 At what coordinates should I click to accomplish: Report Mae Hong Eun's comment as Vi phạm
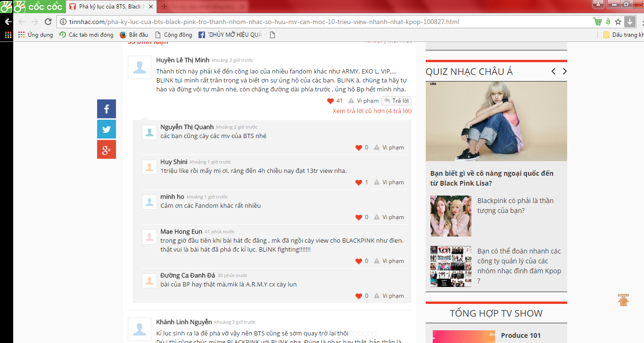[x=389, y=261]
